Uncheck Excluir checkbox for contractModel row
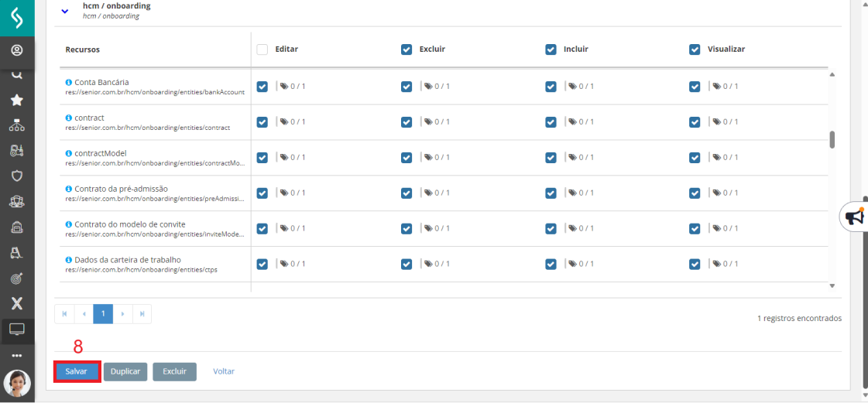 click(x=407, y=158)
